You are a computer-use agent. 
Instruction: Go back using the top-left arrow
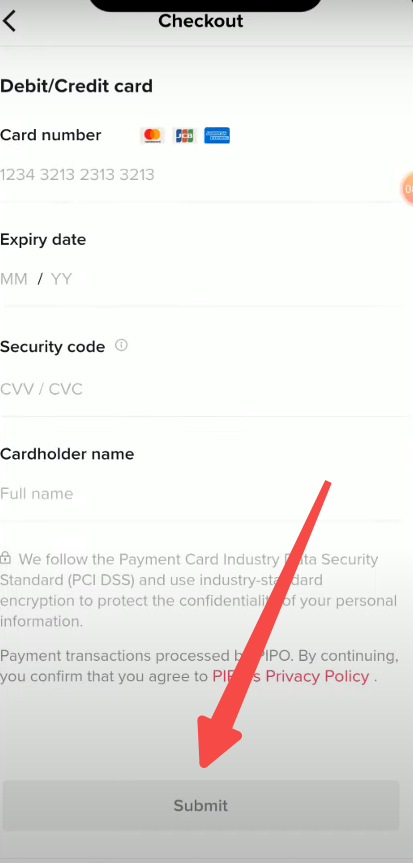[x=9, y=21]
